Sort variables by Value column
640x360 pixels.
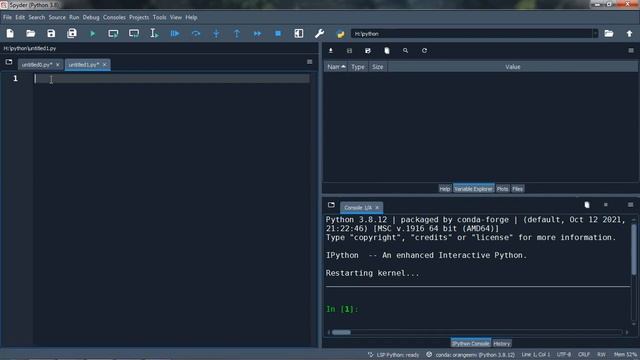click(x=513, y=67)
